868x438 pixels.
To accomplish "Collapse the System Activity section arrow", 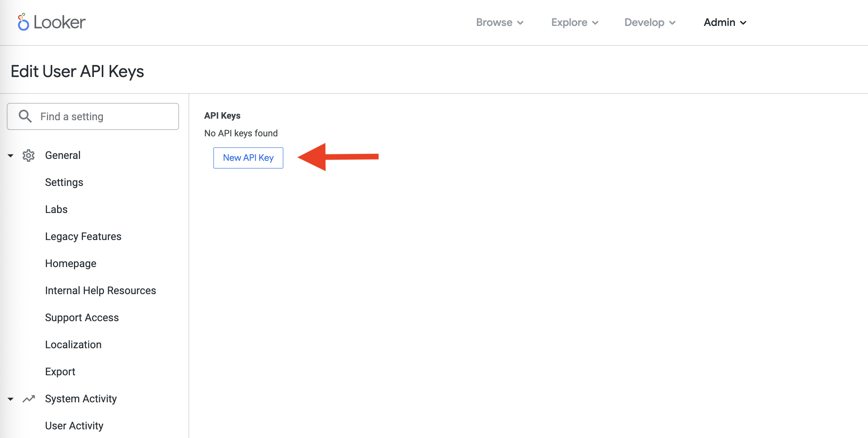I will click(11, 399).
